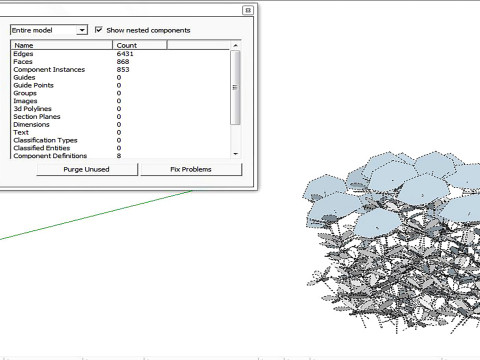Click the Component Instances count 853
The height and width of the screenshot is (360, 480).
pyautogui.click(x=123, y=69)
